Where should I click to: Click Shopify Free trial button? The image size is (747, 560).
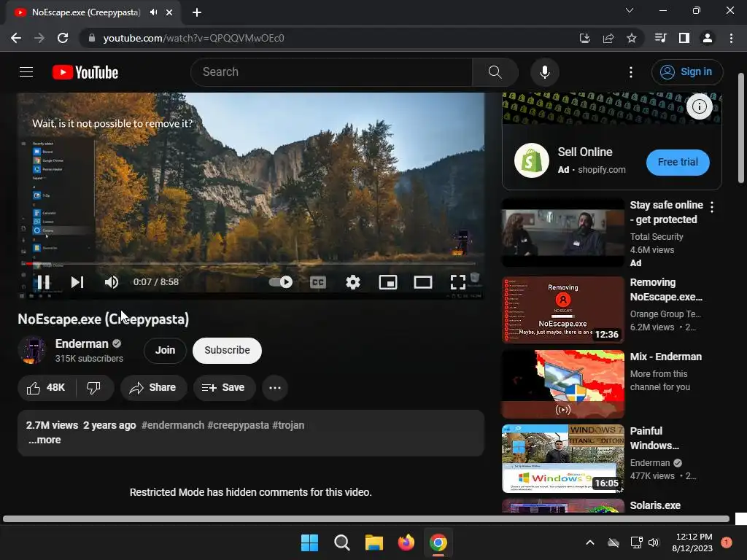pos(678,163)
